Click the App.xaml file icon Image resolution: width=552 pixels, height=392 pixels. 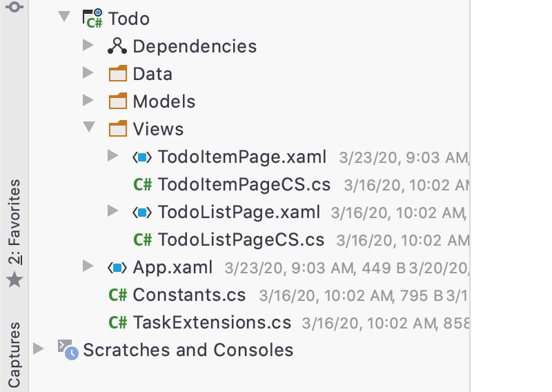tap(117, 268)
